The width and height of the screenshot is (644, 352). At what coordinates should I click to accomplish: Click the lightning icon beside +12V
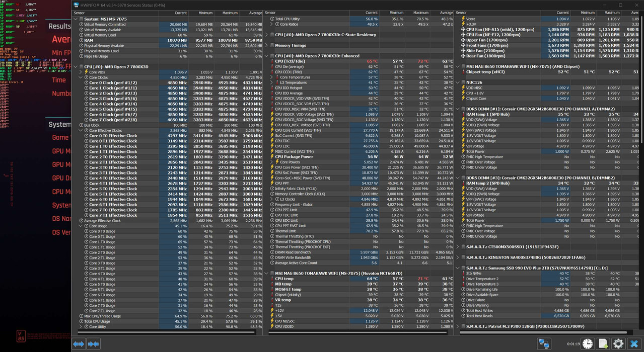(x=272, y=310)
